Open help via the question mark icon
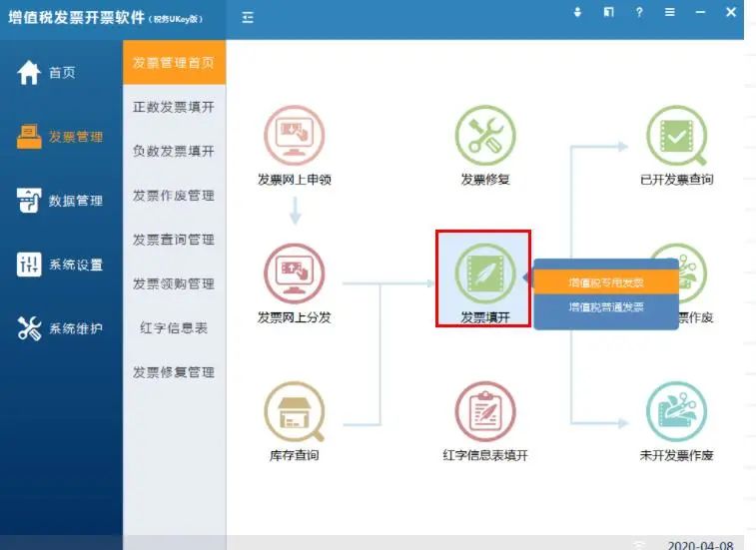This screenshot has width=756, height=550. point(639,12)
